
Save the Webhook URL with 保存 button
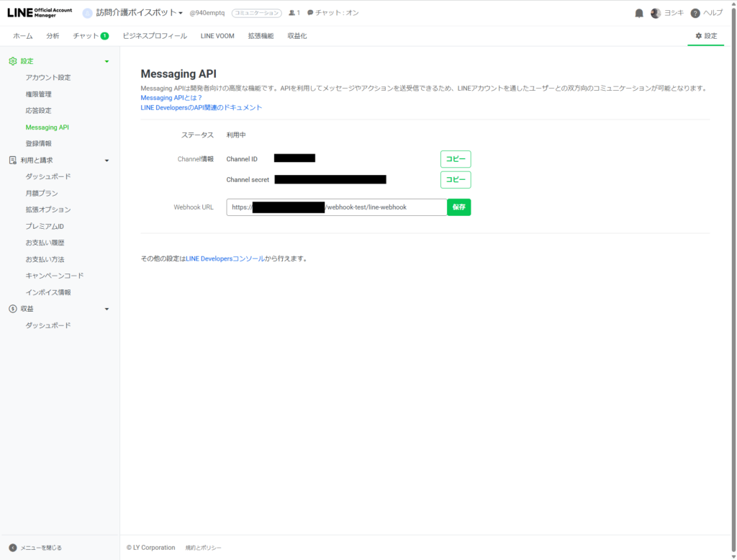(x=458, y=207)
